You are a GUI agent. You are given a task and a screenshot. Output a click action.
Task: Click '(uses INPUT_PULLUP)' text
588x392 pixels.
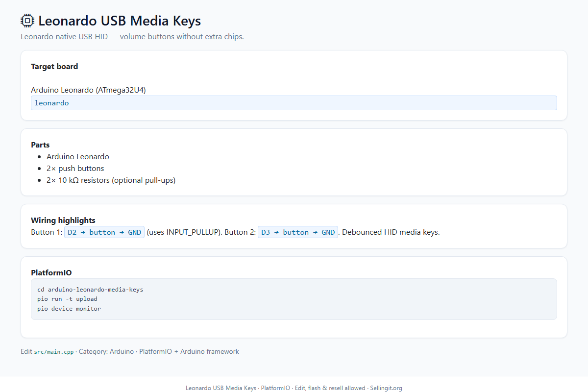(x=184, y=232)
